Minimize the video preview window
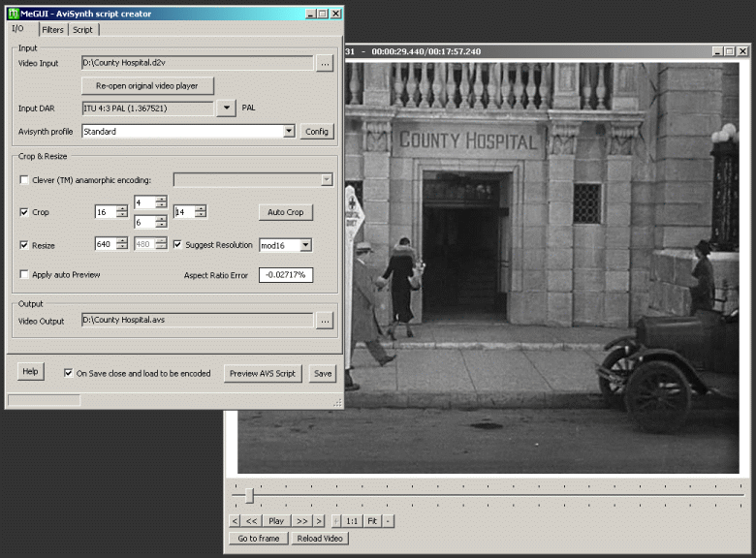The width and height of the screenshot is (756, 558). click(717, 51)
